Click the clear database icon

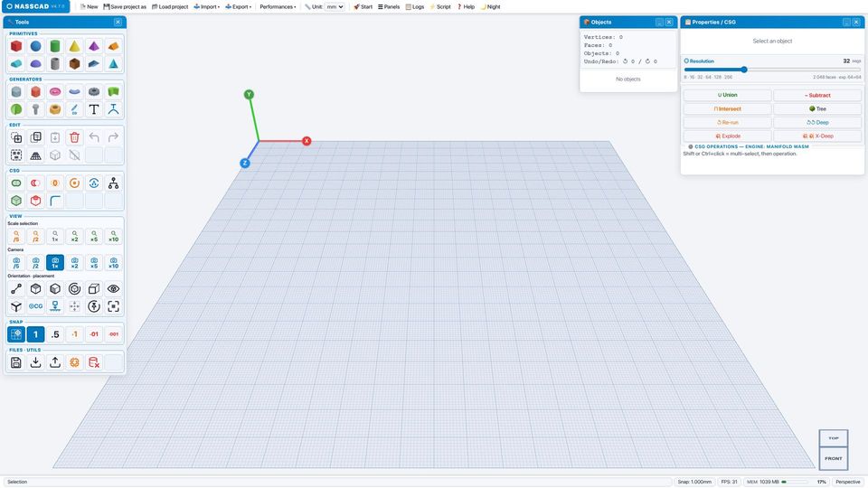coord(93,362)
